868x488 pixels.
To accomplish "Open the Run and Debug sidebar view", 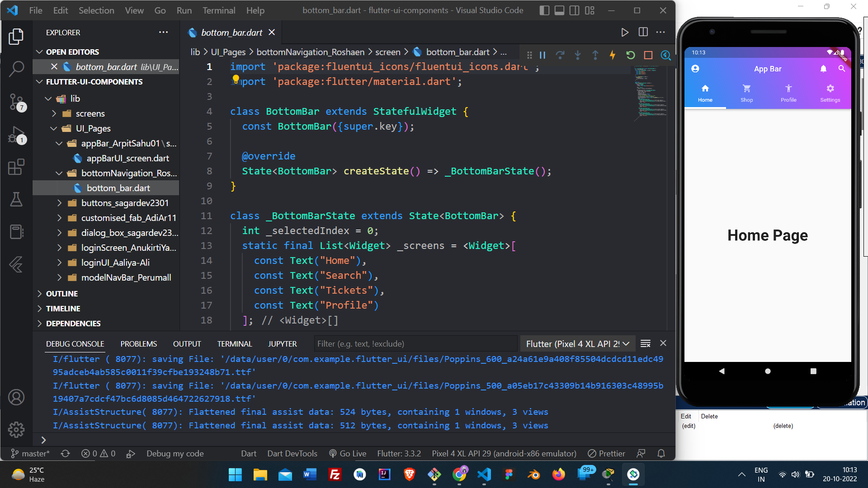I will (x=17, y=135).
